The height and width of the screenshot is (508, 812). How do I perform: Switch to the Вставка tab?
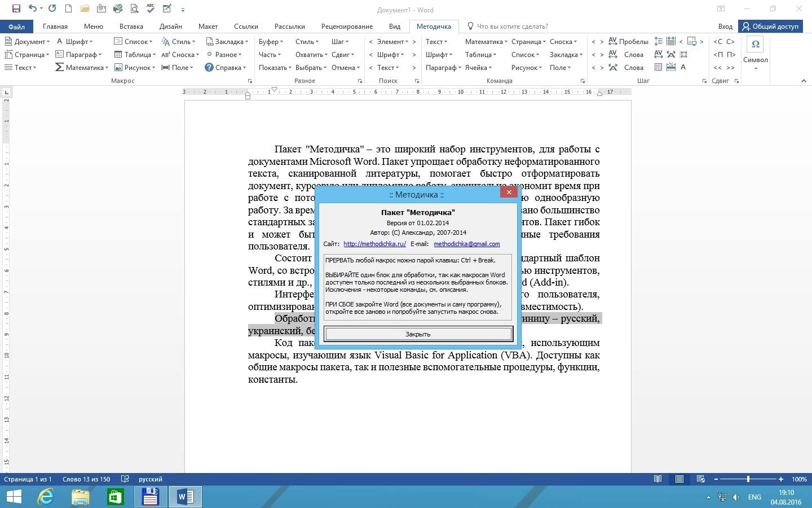pyautogui.click(x=131, y=26)
